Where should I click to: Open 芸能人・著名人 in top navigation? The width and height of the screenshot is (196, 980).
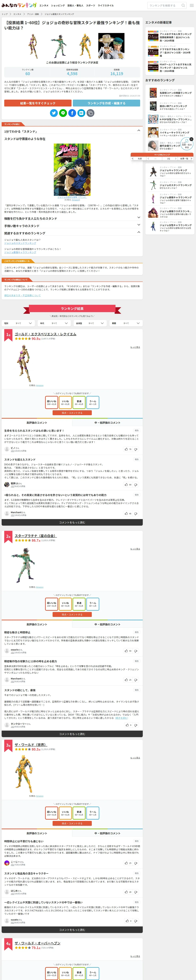point(75,6)
